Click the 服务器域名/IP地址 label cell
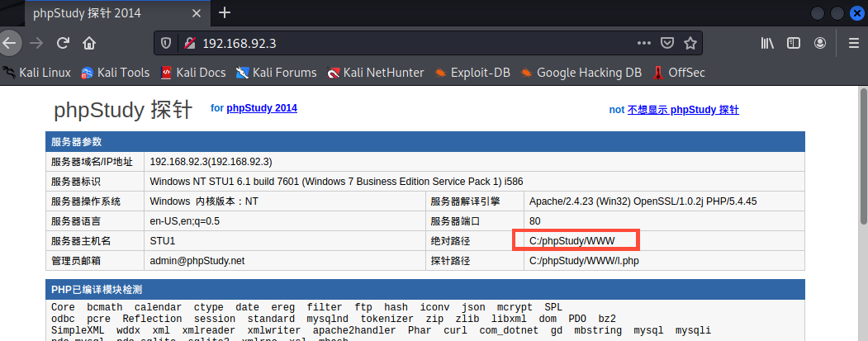The image size is (868, 341). click(95, 162)
